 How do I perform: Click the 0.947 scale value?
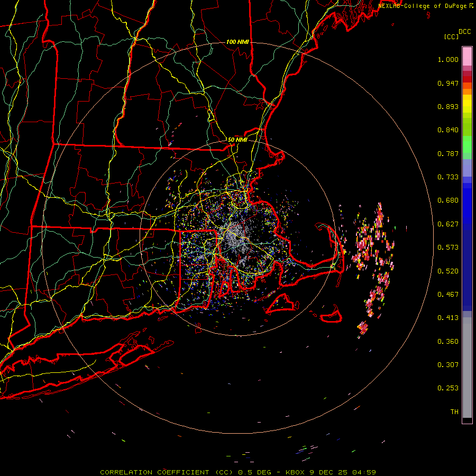click(448, 83)
